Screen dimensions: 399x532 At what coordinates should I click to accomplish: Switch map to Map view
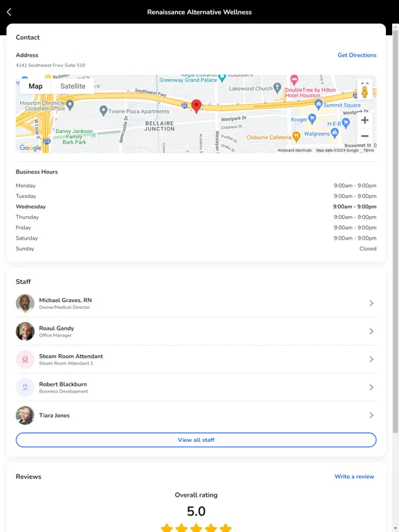(x=35, y=86)
